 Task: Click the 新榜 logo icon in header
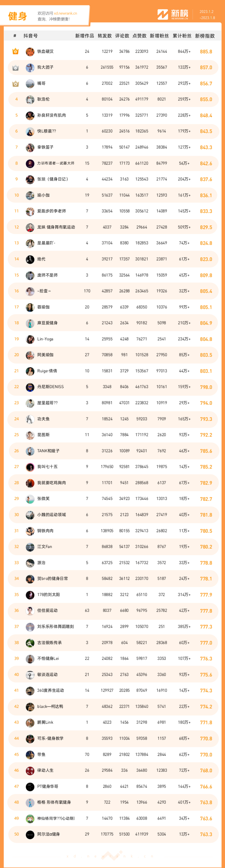point(162,14)
